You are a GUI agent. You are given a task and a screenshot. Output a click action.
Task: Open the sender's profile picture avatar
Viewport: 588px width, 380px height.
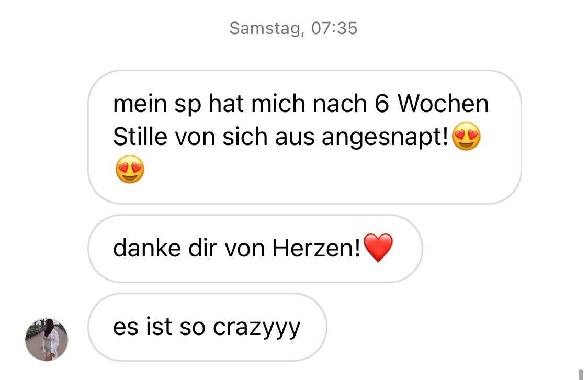tap(47, 340)
